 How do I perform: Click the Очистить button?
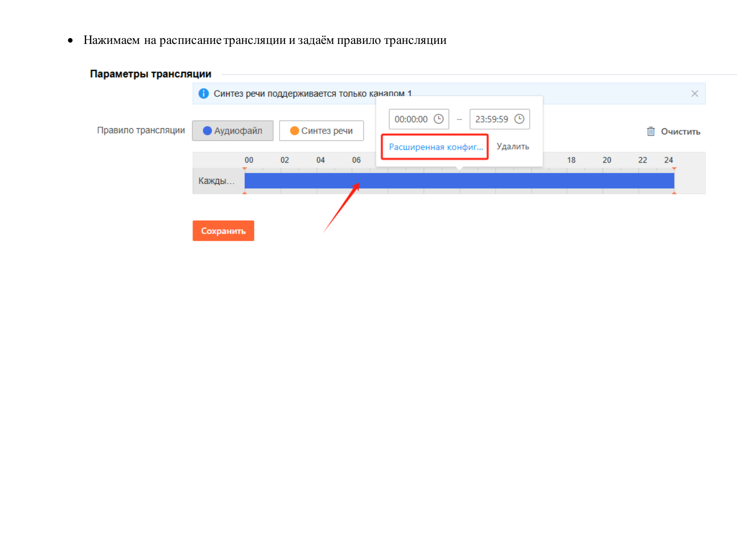click(x=673, y=131)
